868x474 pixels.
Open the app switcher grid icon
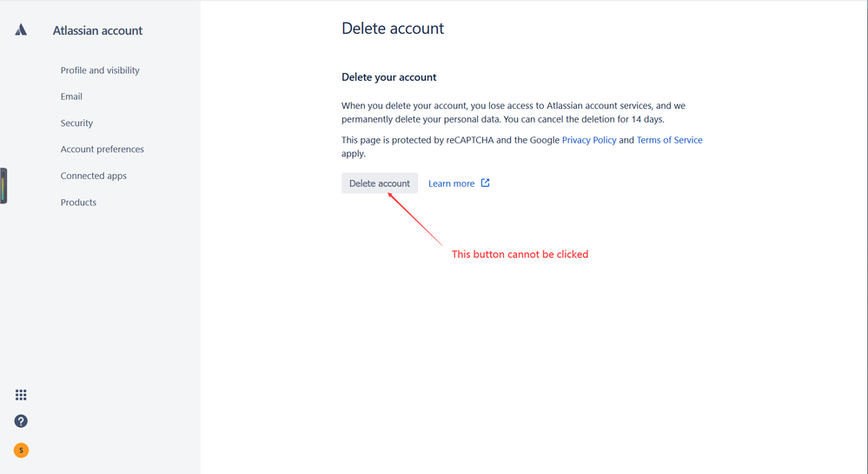21,395
